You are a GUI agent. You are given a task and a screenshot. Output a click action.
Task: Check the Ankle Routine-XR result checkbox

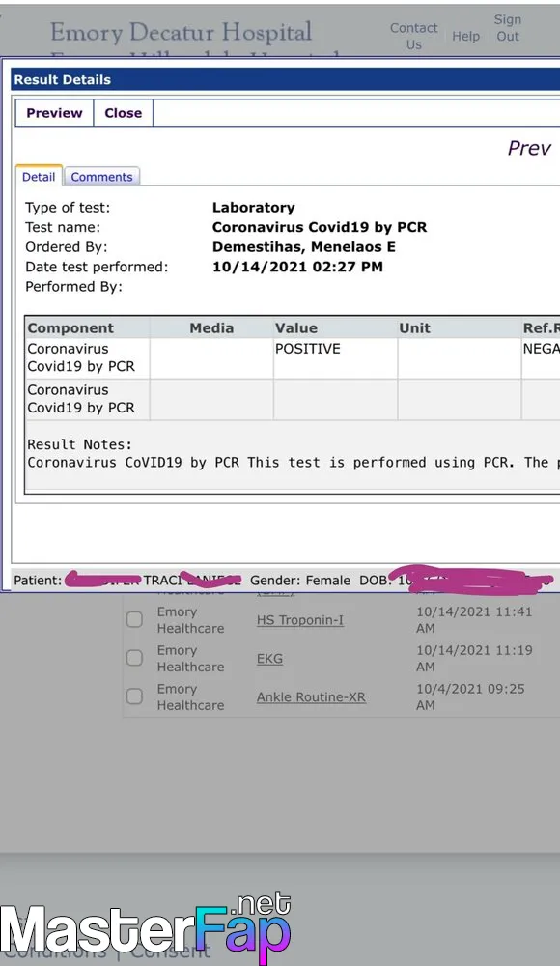click(134, 696)
